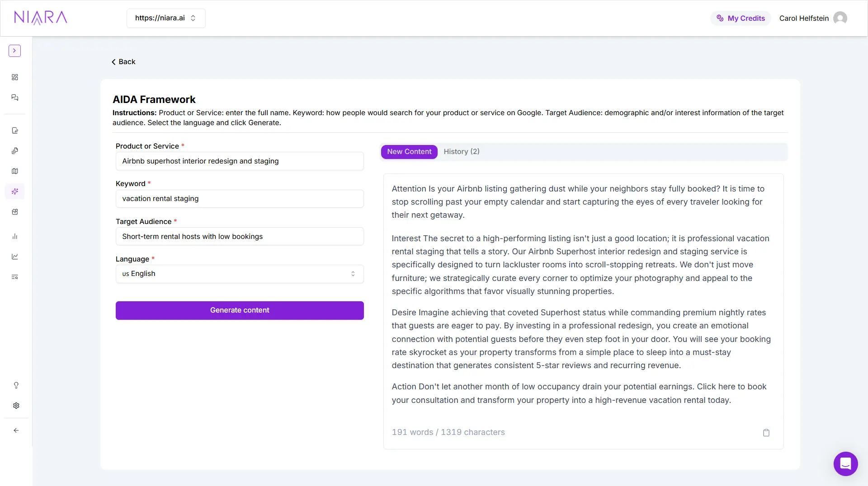The image size is (868, 486).
Task: Focus the Target Audience input field
Action: pyautogui.click(x=240, y=236)
